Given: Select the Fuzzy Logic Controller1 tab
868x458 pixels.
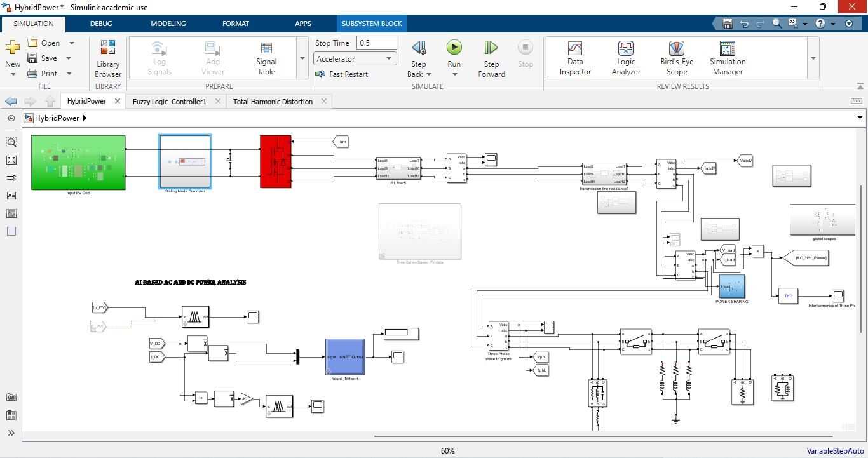Looking at the screenshot, I should pyautogui.click(x=169, y=102).
